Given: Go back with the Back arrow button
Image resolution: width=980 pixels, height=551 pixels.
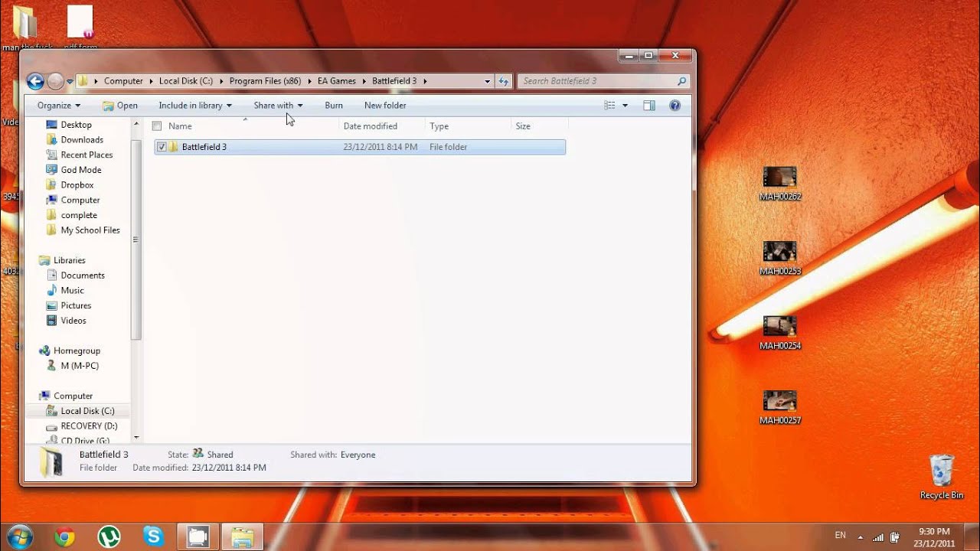Looking at the screenshot, I should 35,81.
